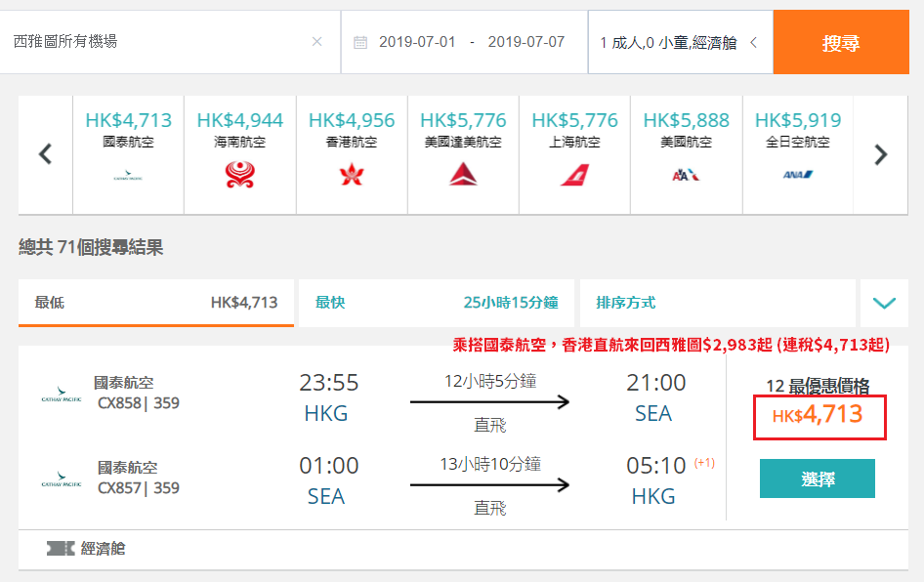Screen dimensions: 924x582
Task: Click the Cathay Pacific logo beside CX858
Action: click(62, 395)
